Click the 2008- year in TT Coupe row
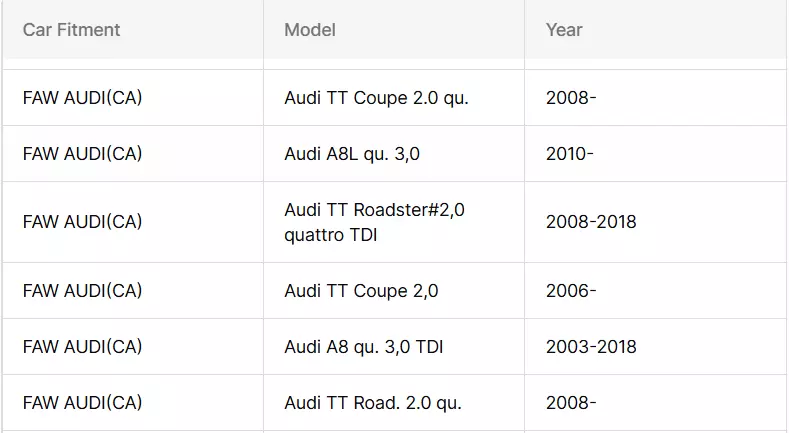 (571, 98)
